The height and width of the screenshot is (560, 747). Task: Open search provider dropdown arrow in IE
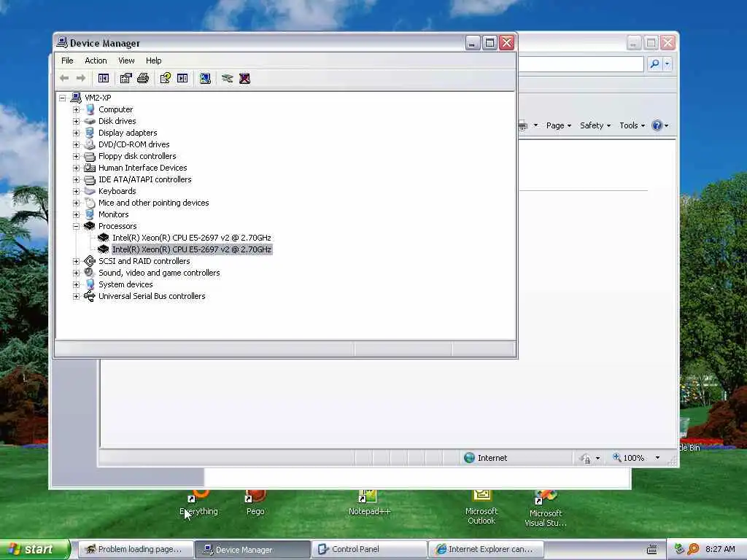coord(667,64)
